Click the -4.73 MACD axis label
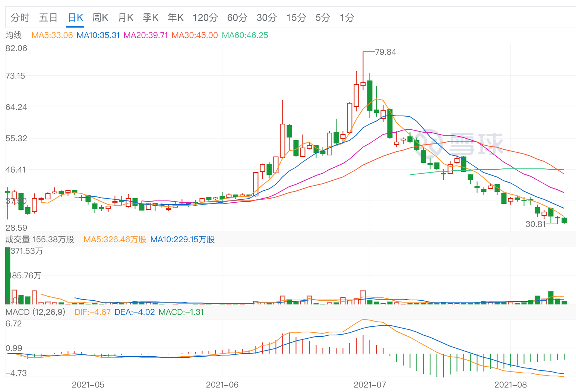Image resolution: width=576 pixels, height=392 pixels. coord(16,373)
